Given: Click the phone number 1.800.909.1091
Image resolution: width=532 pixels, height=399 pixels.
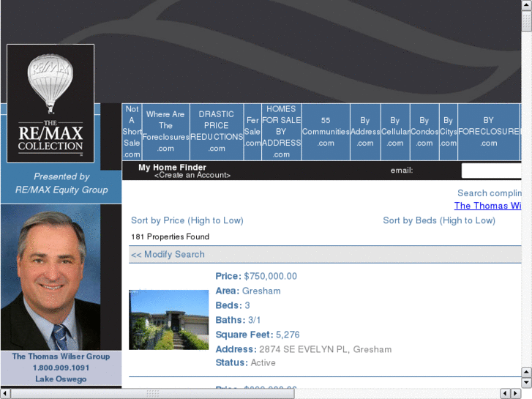Looking at the screenshot, I should pos(61,368).
